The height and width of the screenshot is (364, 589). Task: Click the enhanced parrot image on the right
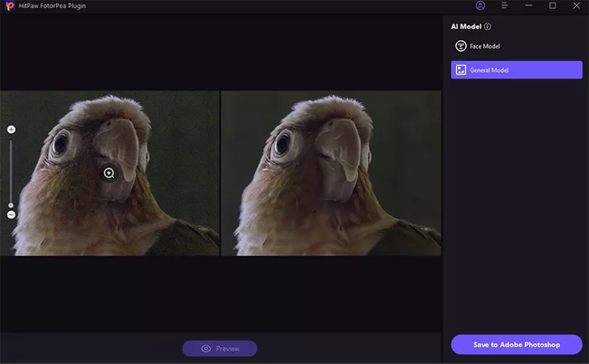(331, 173)
